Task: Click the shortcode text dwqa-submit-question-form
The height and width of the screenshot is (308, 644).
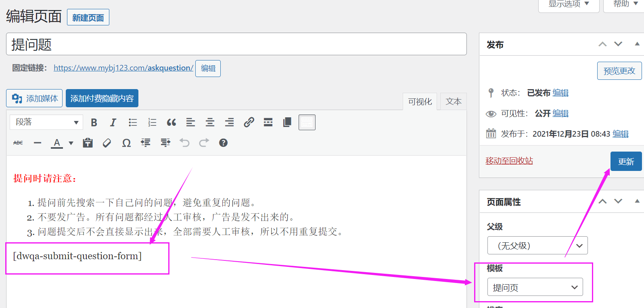Action: coord(77,256)
